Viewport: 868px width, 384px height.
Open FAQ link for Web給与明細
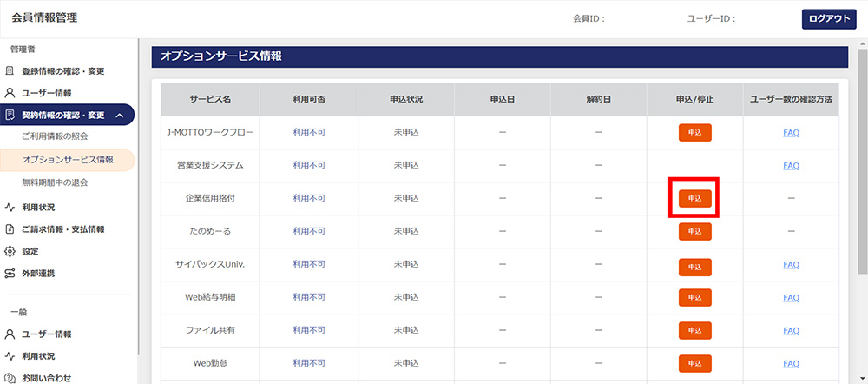point(791,298)
